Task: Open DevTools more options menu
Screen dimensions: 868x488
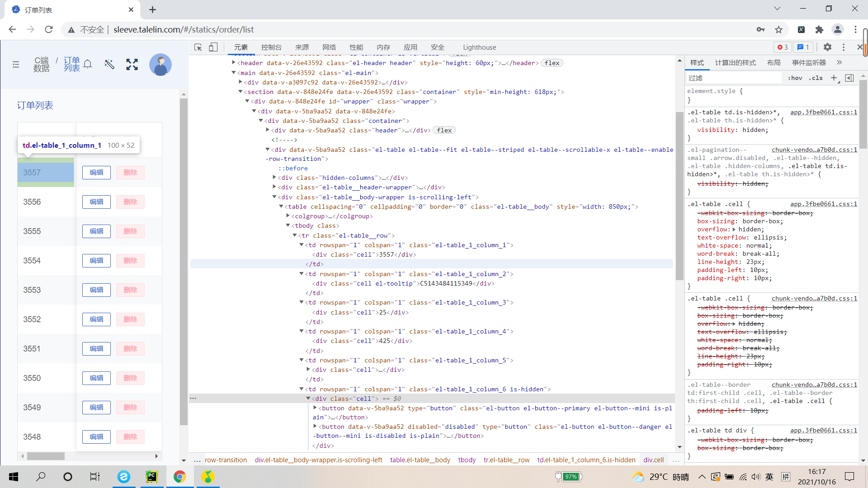Action: point(844,47)
